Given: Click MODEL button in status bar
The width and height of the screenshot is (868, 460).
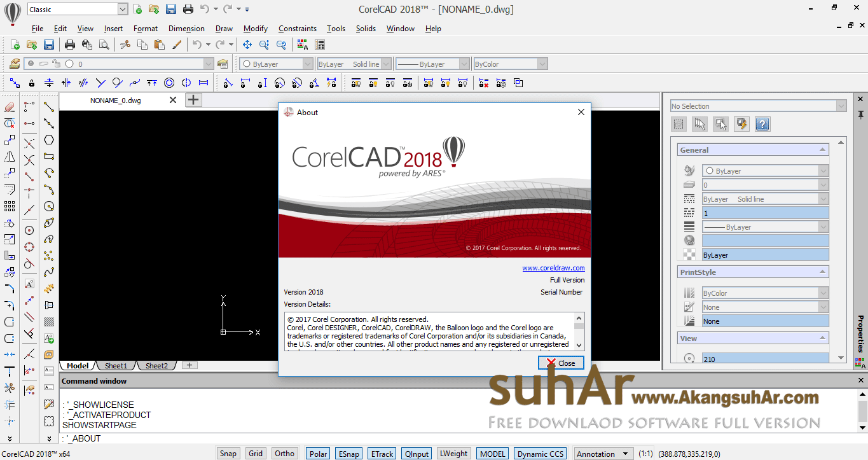Looking at the screenshot, I should (493, 454).
